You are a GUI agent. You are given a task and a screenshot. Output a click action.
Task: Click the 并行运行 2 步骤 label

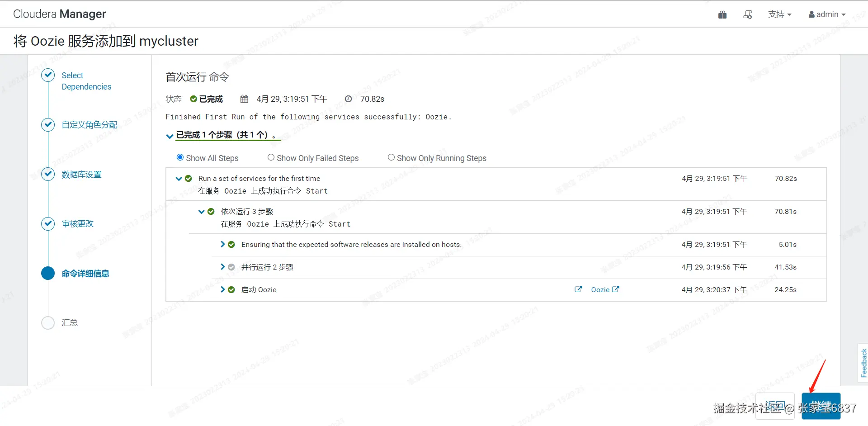coord(267,267)
